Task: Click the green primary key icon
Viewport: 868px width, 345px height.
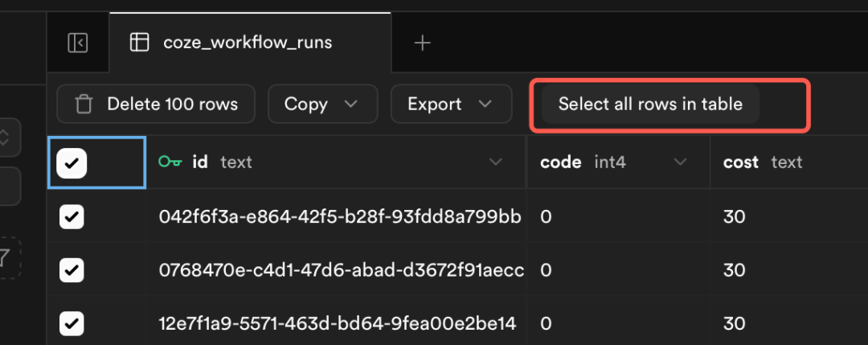Action: pyautogui.click(x=170, y=162)
